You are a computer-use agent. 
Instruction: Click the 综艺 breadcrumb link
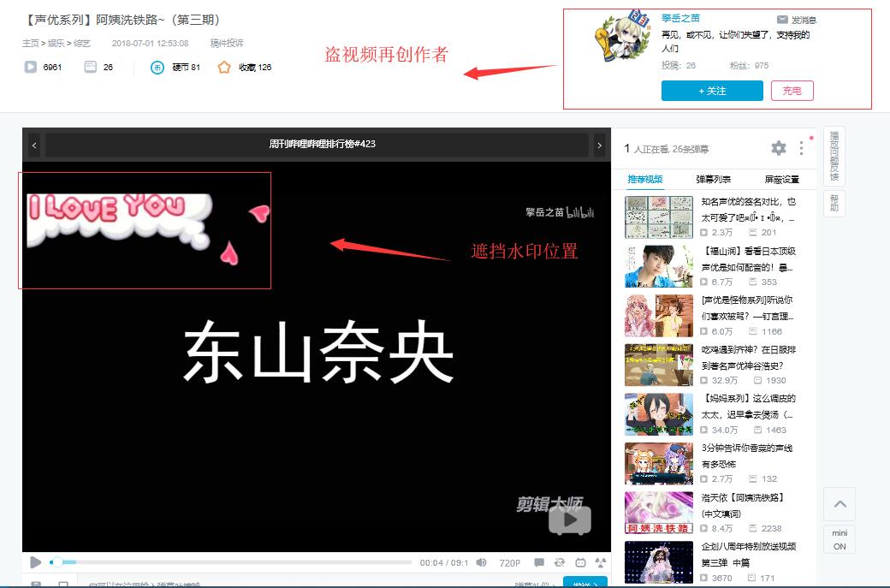pos(82,43)
